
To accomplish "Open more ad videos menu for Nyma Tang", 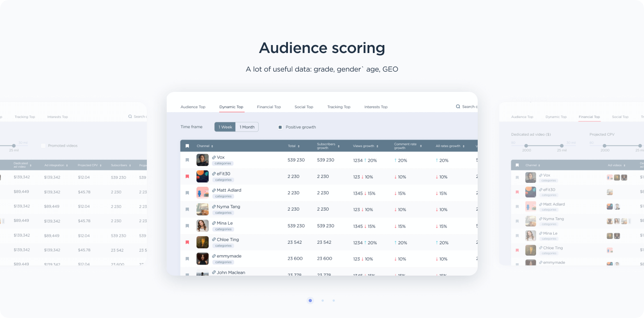I will coord(629,221).
